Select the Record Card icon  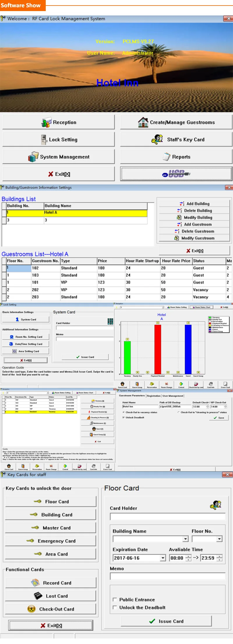35,583
